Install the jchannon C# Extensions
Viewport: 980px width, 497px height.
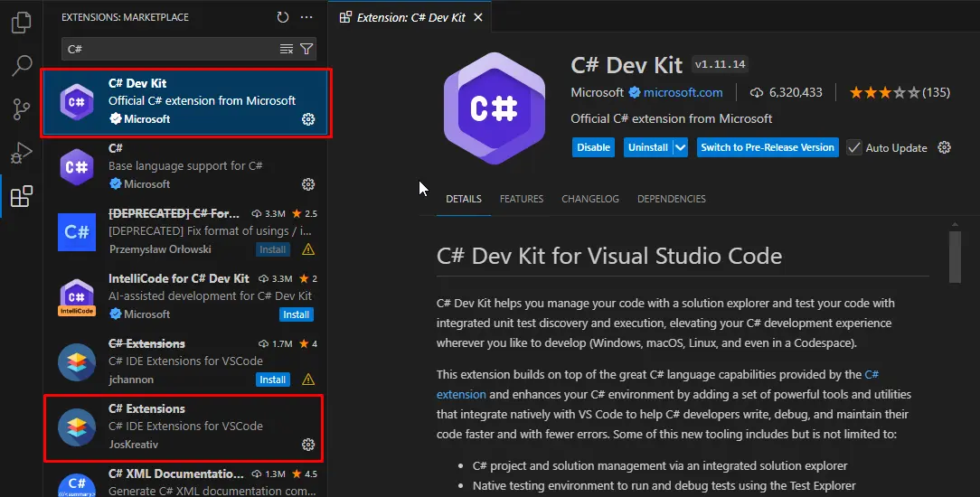coord(272,379)
